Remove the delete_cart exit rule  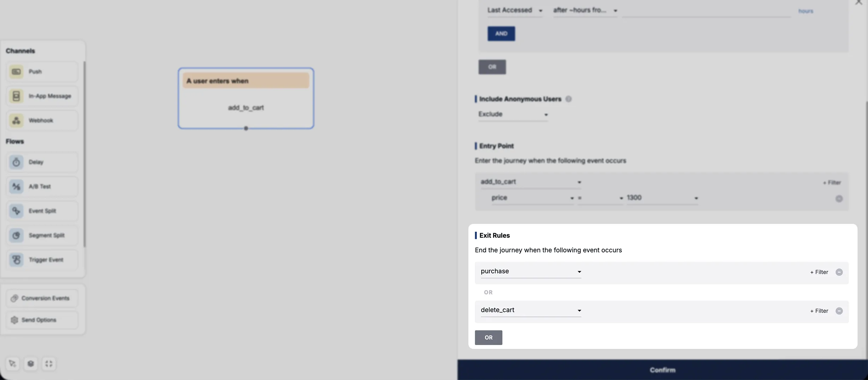[x=839, y=311]
